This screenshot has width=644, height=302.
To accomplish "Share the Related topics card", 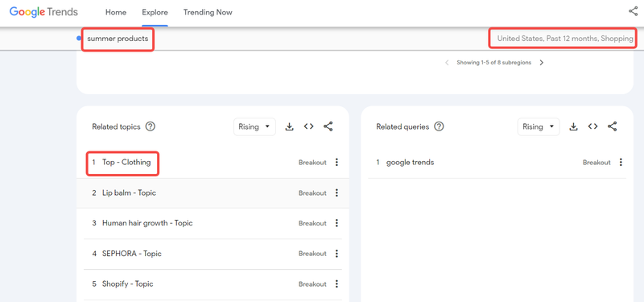I will [x=328, y=126].
